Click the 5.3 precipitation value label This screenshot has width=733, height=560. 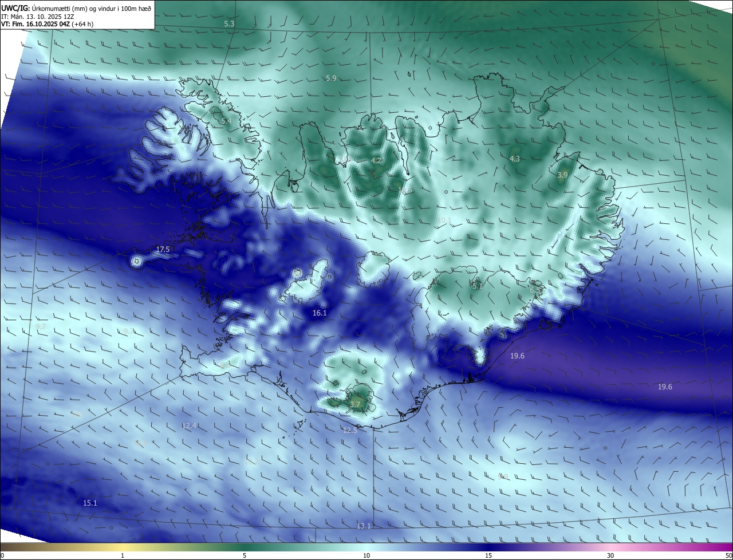(x=229, y=24)
